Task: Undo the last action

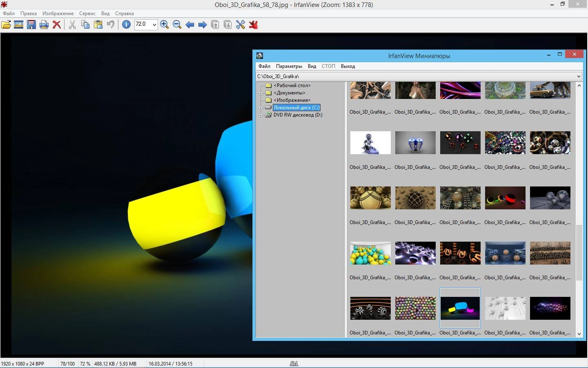Action: click(111, 25)
